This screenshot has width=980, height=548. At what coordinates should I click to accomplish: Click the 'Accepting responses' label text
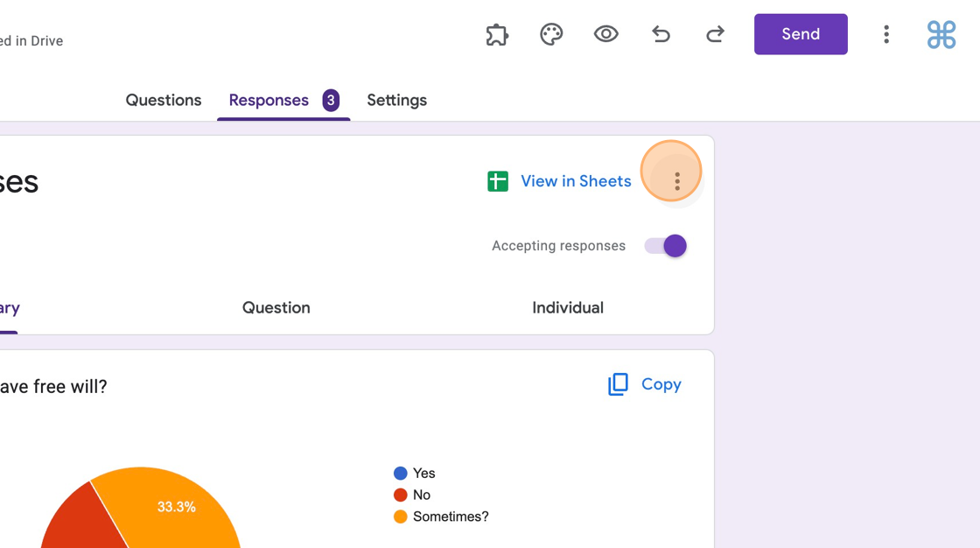pyautogui.click(x=559, y=246)
